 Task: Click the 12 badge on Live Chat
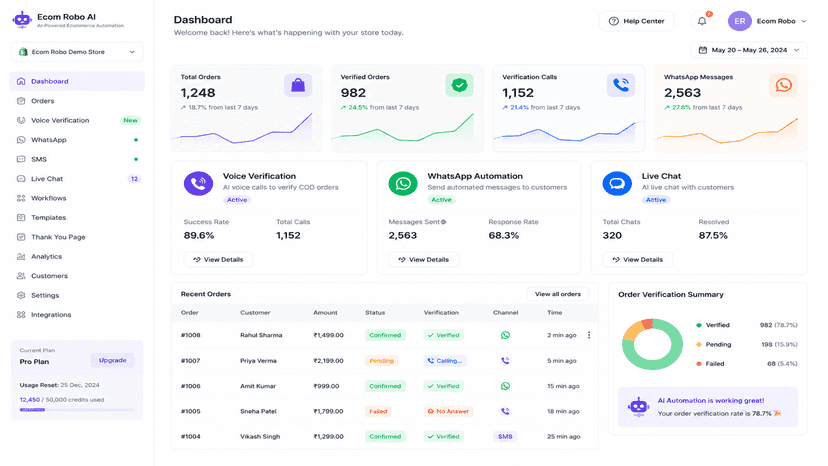134,179
